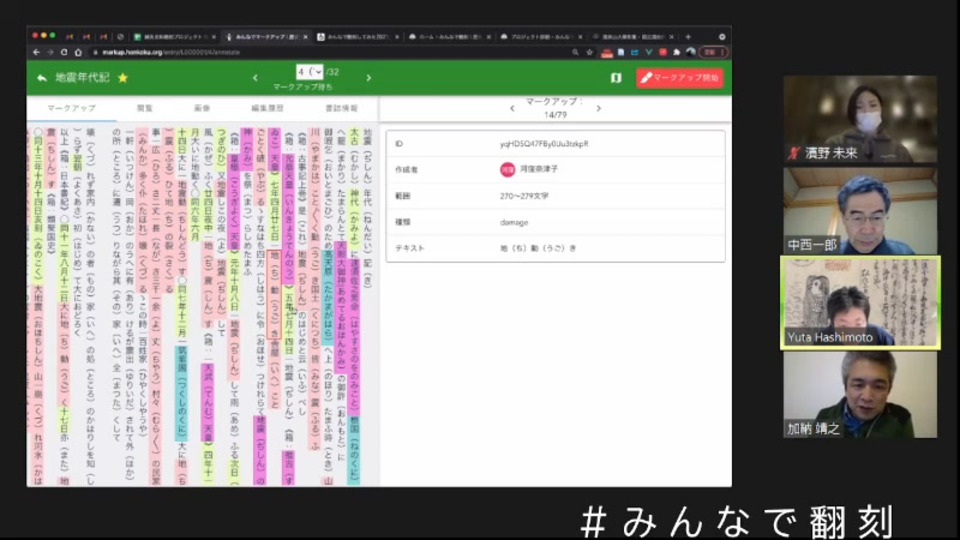Bookmark this page with the star in the address bar

590,53
